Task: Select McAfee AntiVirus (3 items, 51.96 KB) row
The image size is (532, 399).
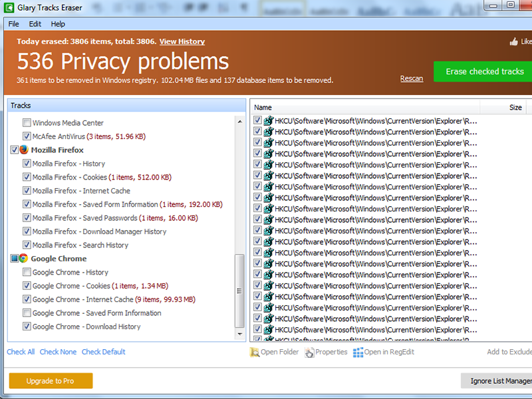Action: pyautogui.click(x=89, y=136)
